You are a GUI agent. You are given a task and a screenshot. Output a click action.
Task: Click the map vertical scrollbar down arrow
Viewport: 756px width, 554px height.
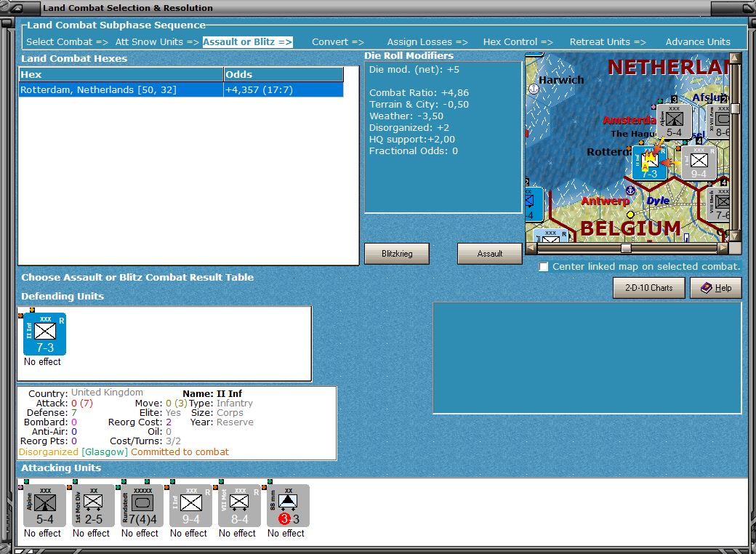pos(735,236)
